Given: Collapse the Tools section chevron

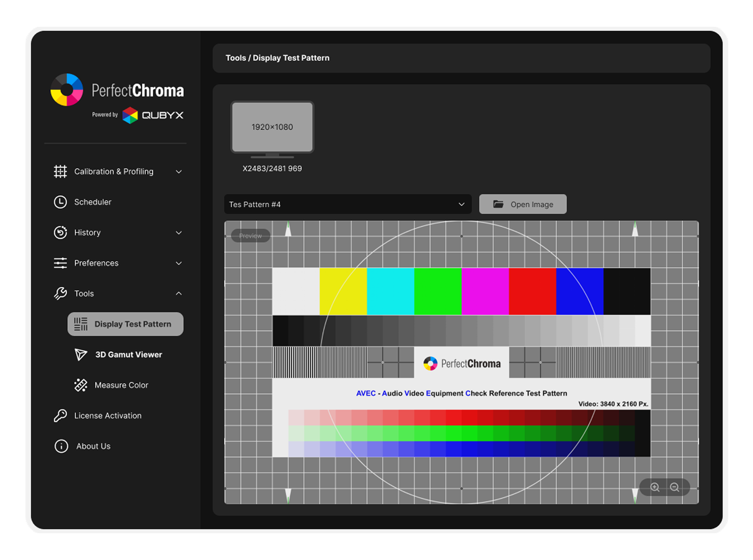Looking at the screenshot, I should click(179, 293).
